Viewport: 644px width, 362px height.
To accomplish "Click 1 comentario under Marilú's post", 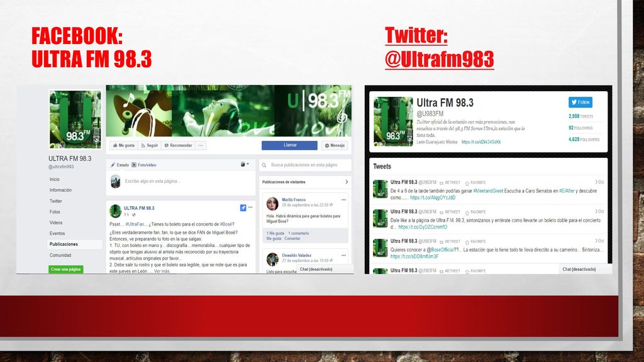I will (299, 233).
